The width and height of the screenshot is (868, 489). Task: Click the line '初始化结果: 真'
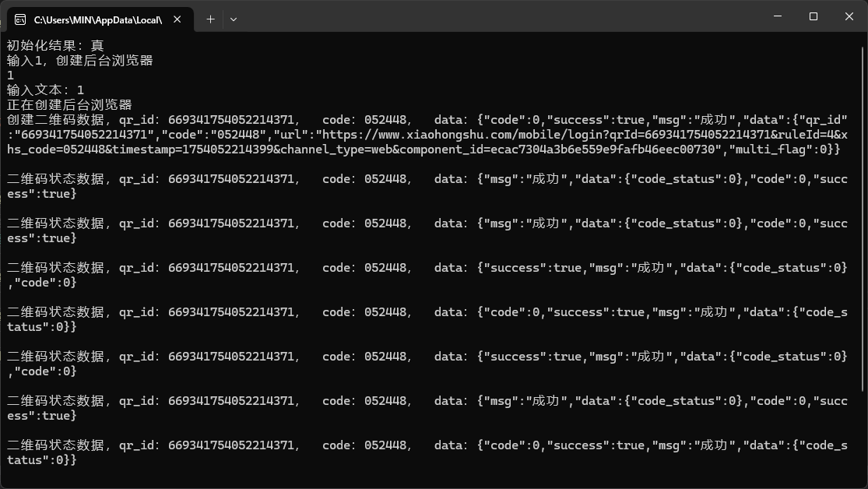tap(55, 45)
